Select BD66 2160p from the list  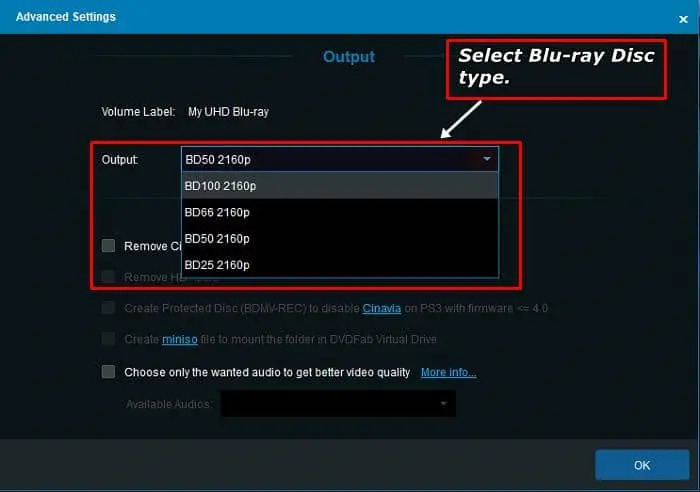click(340, 212)
